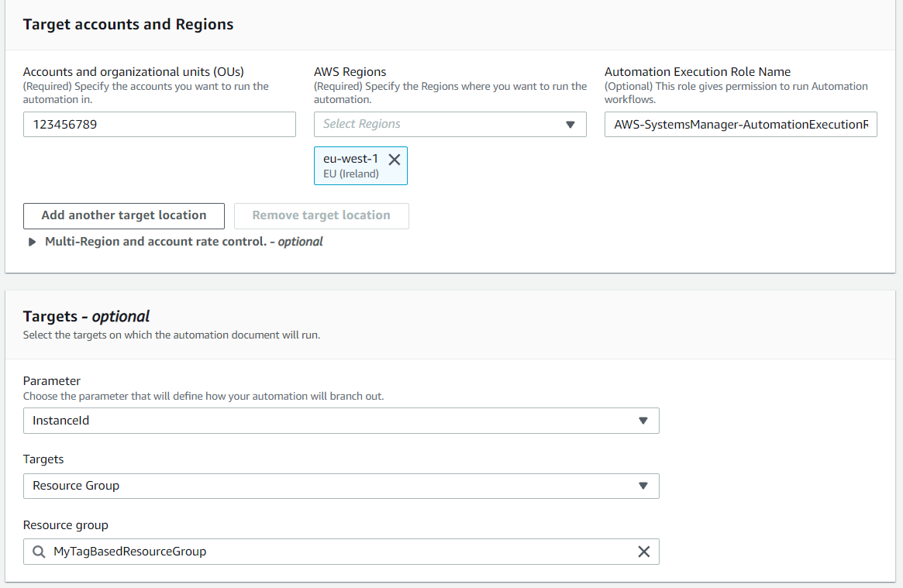903x588 pixels.
Task: Clear the MyTagBasedResourceGroup entry
Action: 643,552
